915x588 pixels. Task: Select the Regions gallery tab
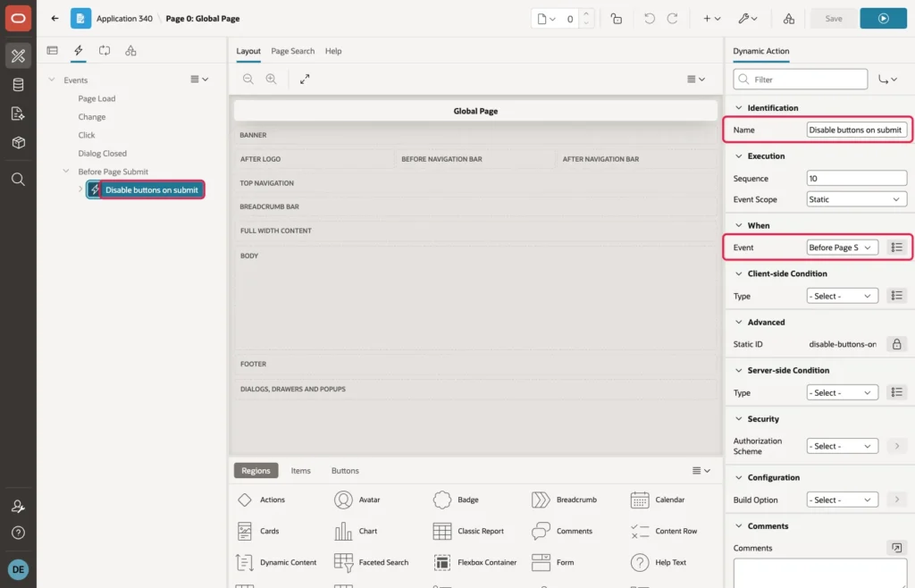256,470
